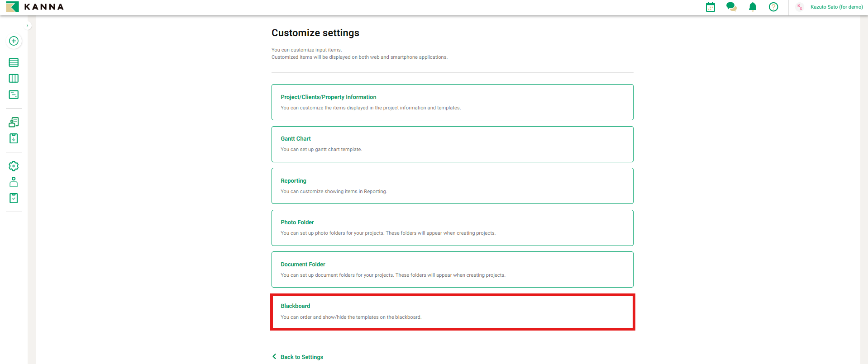Open the chat messages icon

pyautogui.click(x=731, y=7)
